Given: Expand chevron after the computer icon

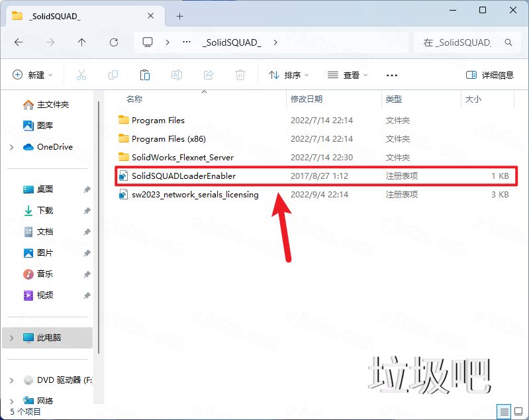Looking at the screenshot, I should point(168,42).
